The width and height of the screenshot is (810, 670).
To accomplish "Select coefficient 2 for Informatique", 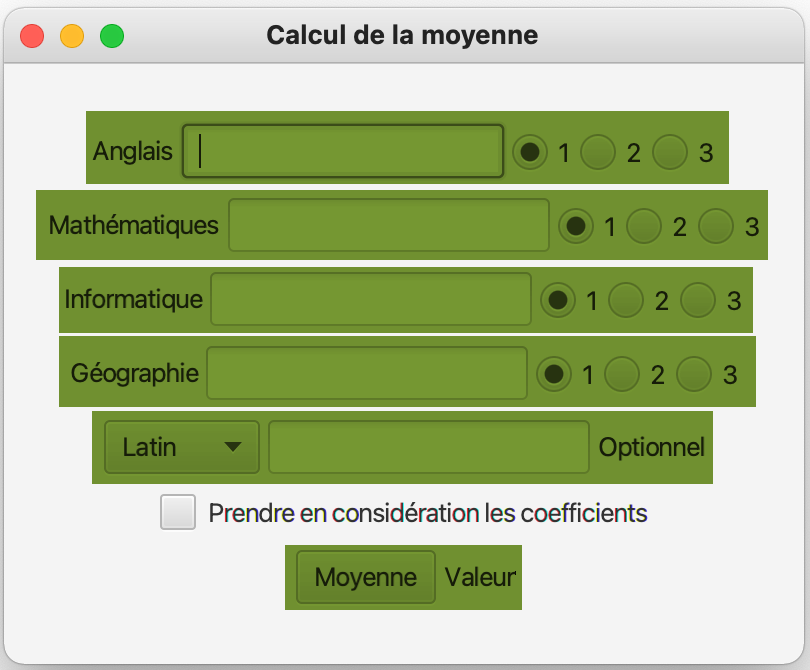I will 625,299.
